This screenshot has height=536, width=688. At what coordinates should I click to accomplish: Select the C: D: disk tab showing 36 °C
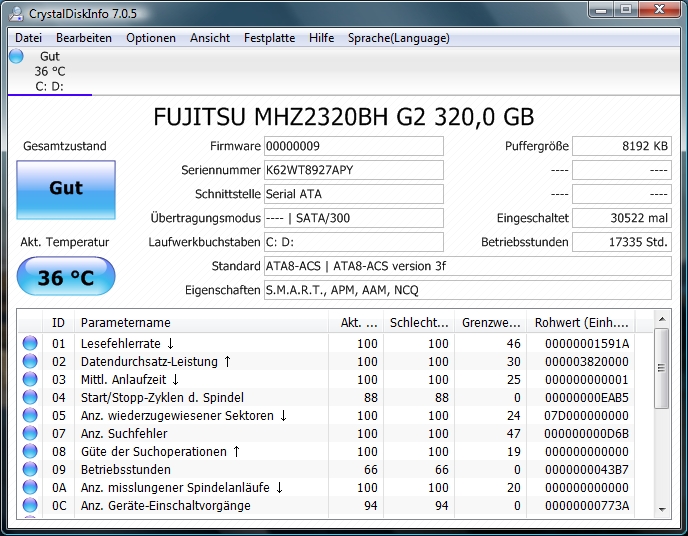[x=50, y=71]
